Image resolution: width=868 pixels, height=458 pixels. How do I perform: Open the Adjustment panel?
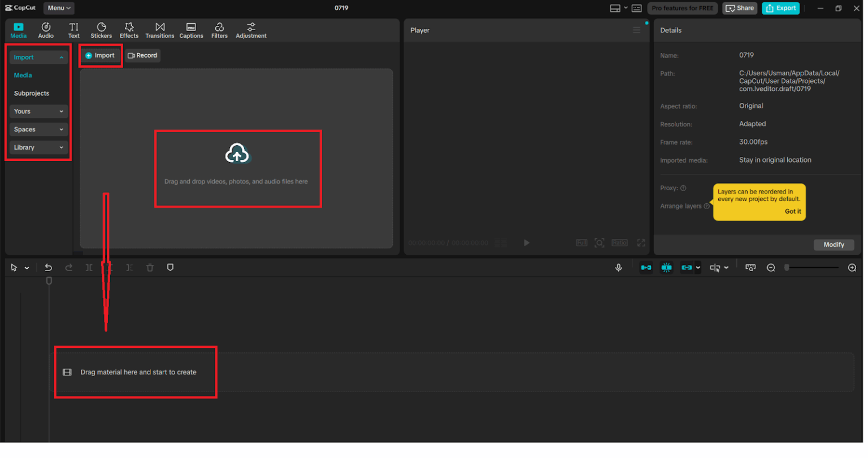pyautogui.click(x=250, y=29)
